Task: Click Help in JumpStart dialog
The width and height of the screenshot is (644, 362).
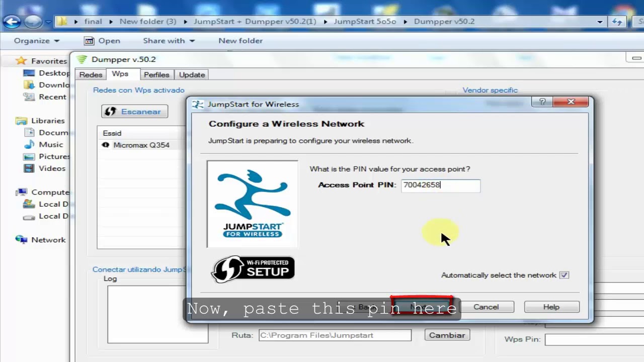Action: (x=551, y=307)
